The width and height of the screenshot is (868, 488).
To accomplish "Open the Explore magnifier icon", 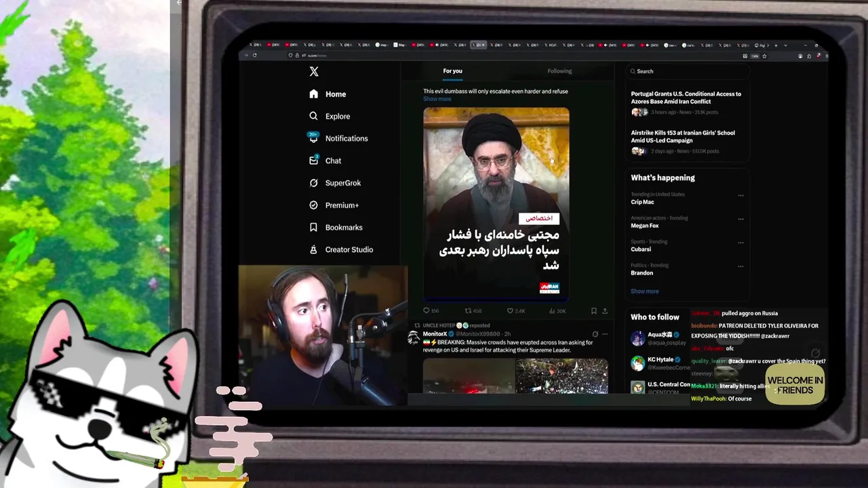I will (x=313, y=116).
